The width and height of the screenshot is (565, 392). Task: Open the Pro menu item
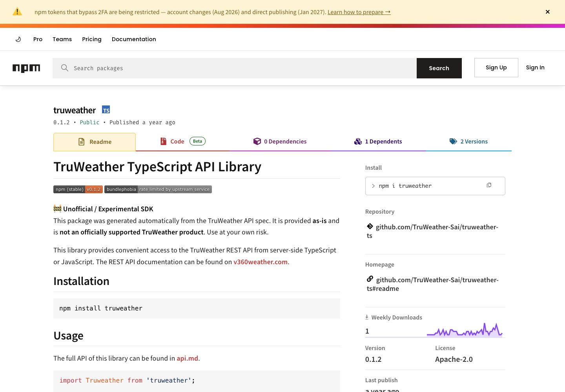tap(38, 39)
